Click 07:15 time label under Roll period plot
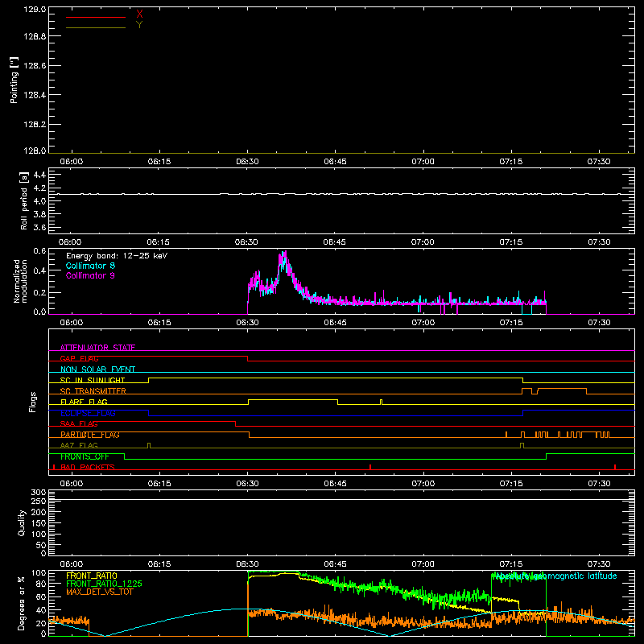The width and height of the screenshot is (644, 644). click(511, 242)
